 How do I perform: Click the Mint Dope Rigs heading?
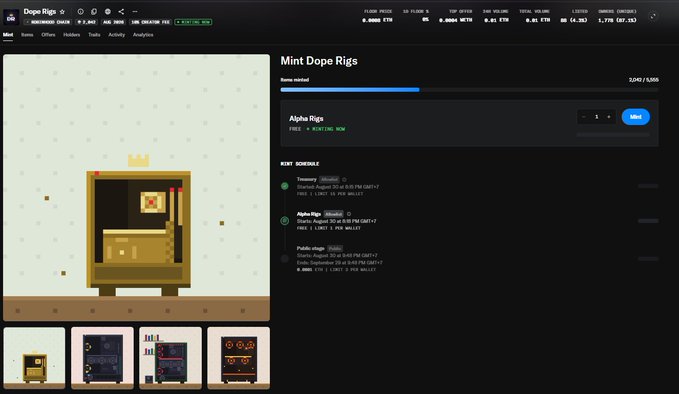click(x=319, y=61)
